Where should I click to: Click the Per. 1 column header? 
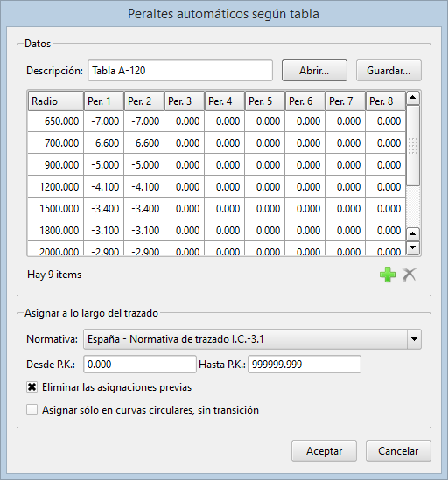point(104,101)
